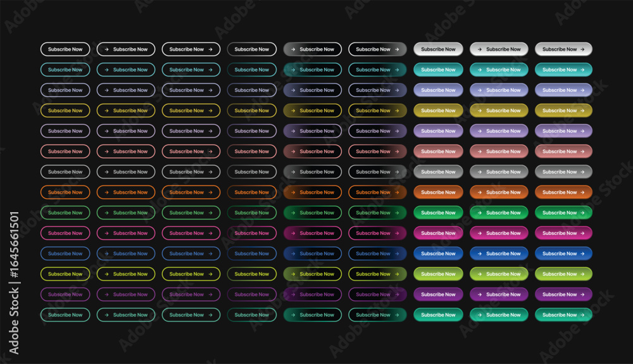Click solid dark-purple Subscribe Now without arrow
This screenshot has height=364, width=633.
pyautogui.click(x=438, y=294)
